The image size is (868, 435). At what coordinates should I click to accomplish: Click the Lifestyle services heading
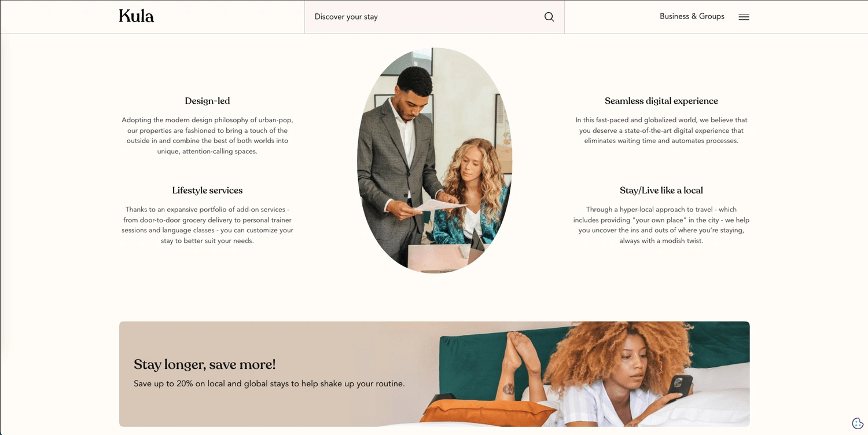pos(207,190)
